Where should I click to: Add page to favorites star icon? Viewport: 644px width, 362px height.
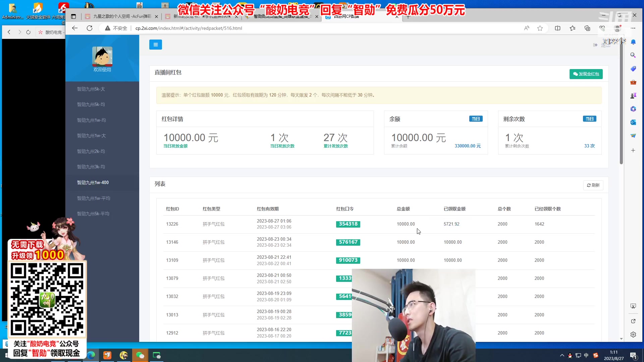click(x=540, y=28)
